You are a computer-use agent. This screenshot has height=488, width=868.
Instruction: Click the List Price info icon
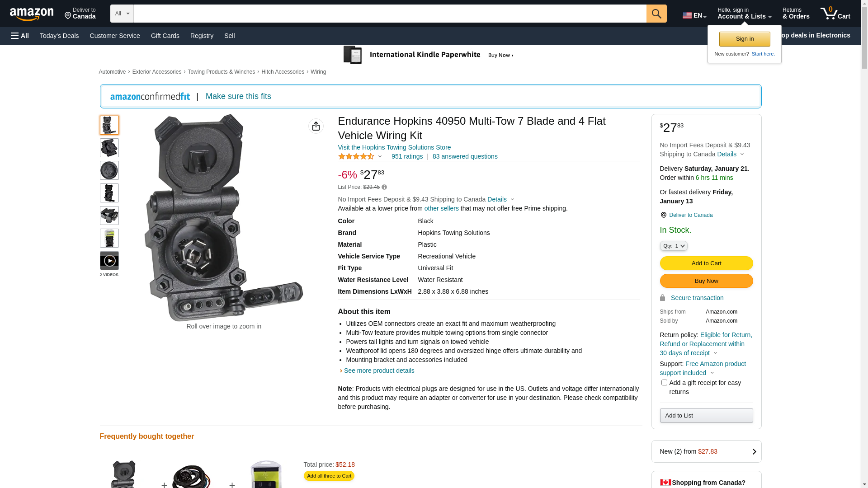click(384, 187)
